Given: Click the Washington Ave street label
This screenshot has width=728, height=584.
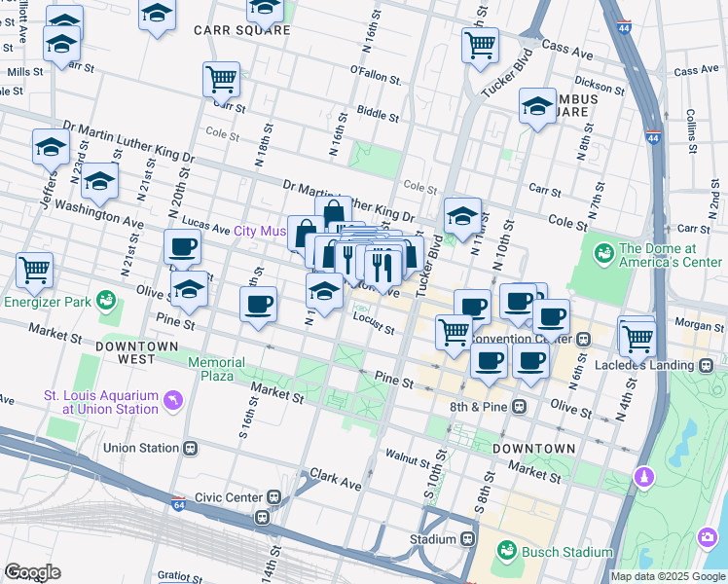Looking at the screenshot, I should pyautogui.click(x=99, y=214).
